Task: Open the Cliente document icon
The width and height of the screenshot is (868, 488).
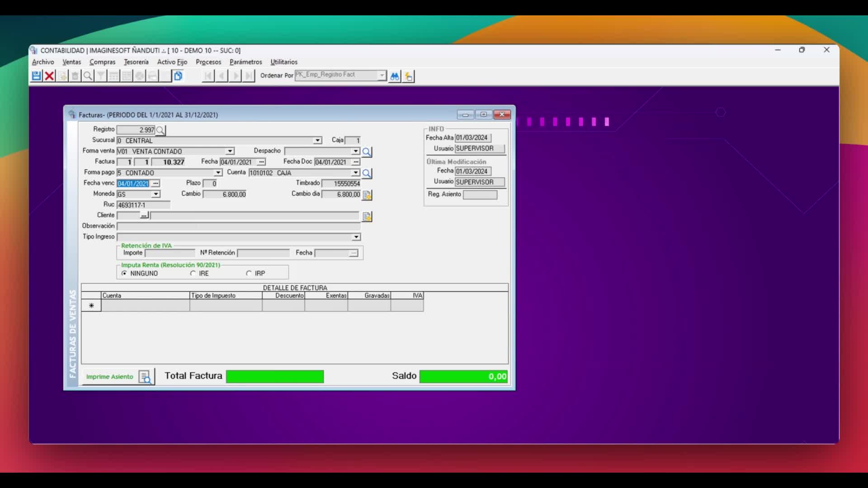Action: coord(367,216)
